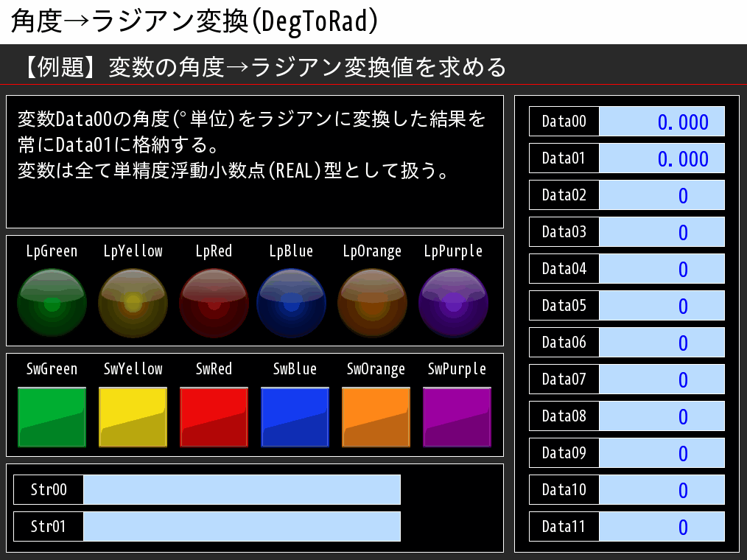The image size is (747, 560).
Task: Select the Data08 value field
Action: [x=662, y=416]
